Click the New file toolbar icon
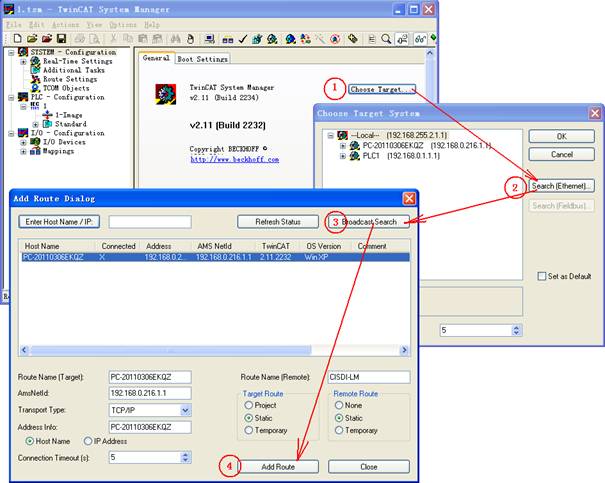Screen dimensions: 605x483 pyautogui.click(x=18, y=38)
